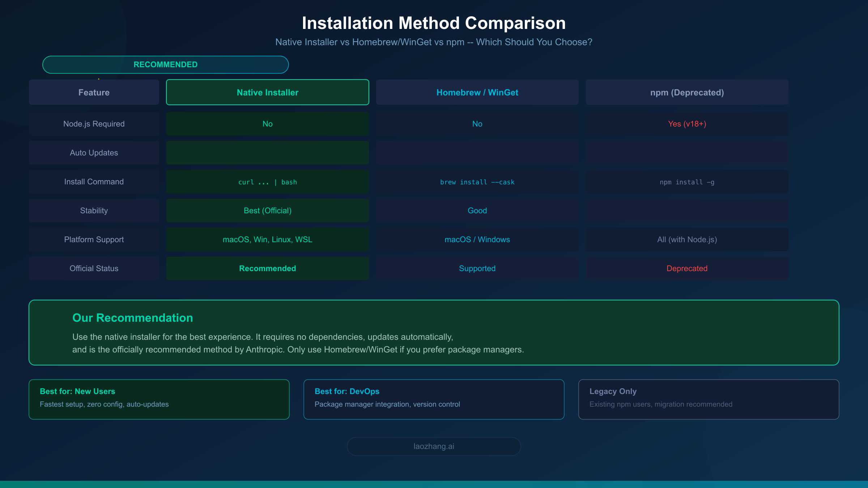Click the 'Recommended' official status cell
868x488 pixels.
point(267,268)
